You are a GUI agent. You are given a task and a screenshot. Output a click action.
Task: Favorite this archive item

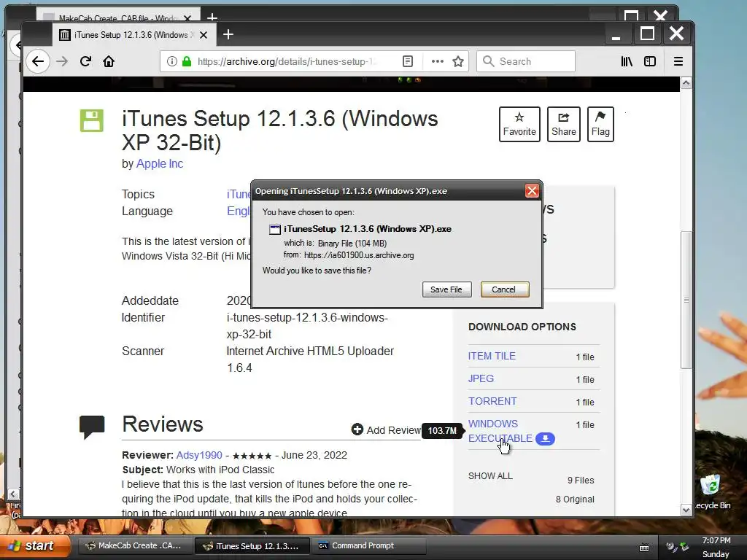point(519,124)
